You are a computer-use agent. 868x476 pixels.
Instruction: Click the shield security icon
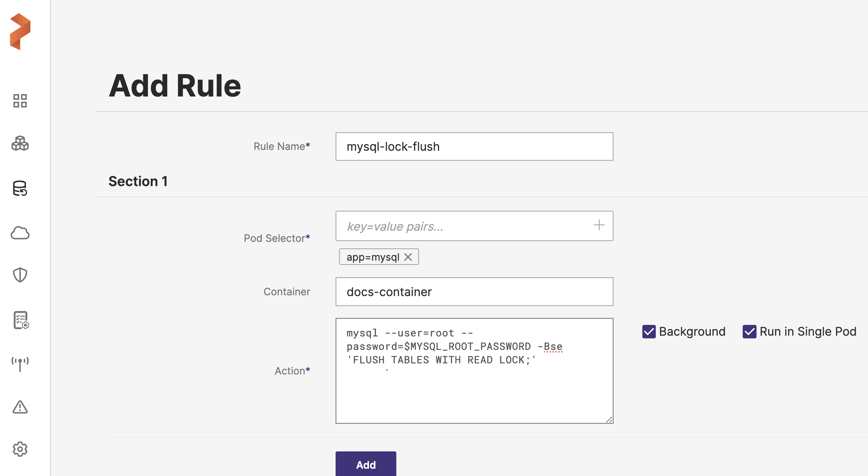pos(20,275)
